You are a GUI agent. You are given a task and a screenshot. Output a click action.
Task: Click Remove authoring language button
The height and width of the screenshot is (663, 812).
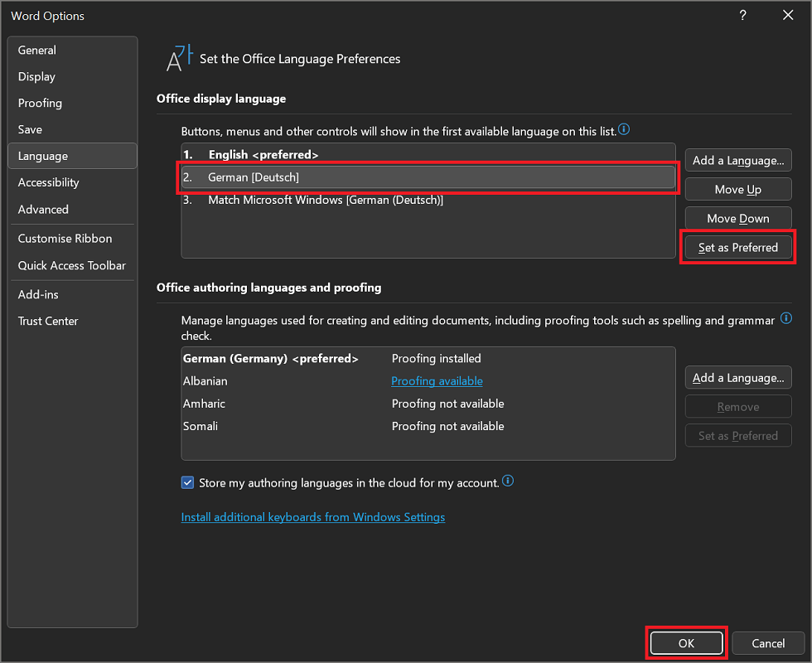coord(738,407)
